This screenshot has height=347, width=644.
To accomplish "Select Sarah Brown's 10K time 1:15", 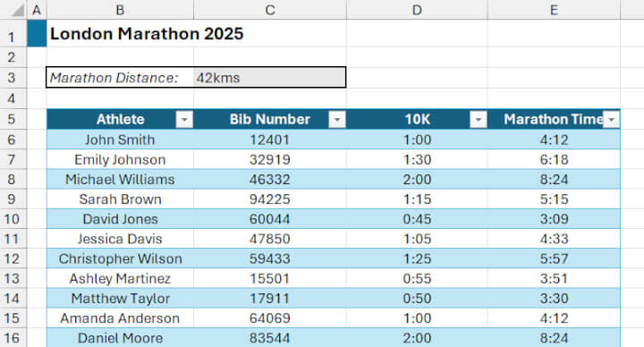I will [x=417, y=199].
